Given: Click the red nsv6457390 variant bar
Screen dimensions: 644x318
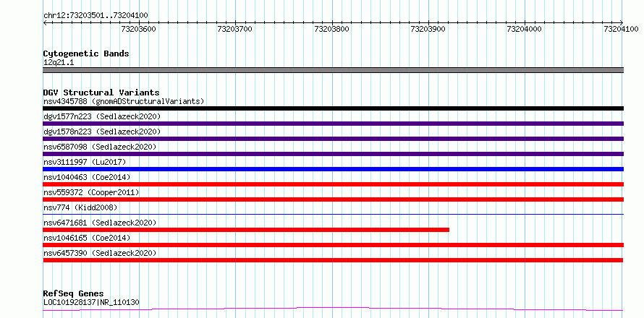Looking at the screenshot, I should point(333,260).
